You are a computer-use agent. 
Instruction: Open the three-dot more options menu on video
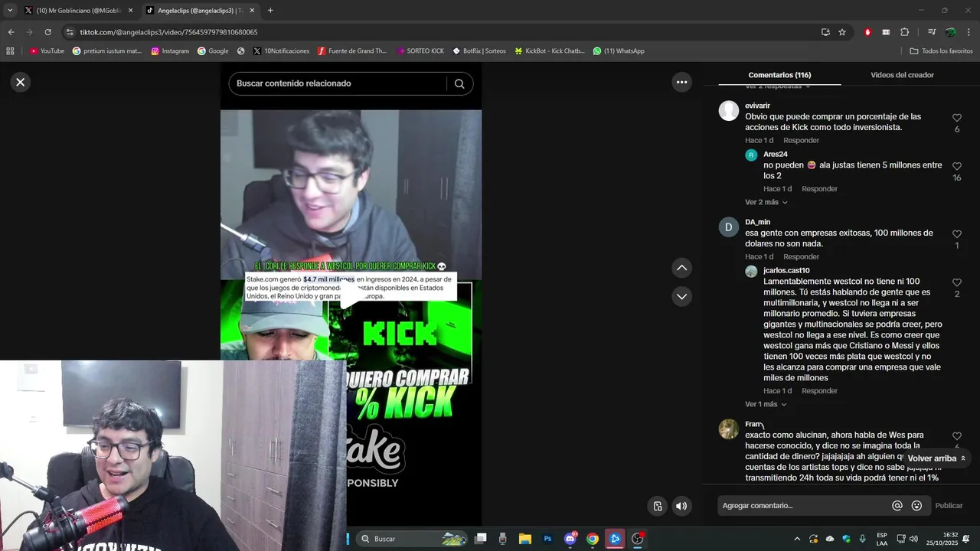pos(681,82)
